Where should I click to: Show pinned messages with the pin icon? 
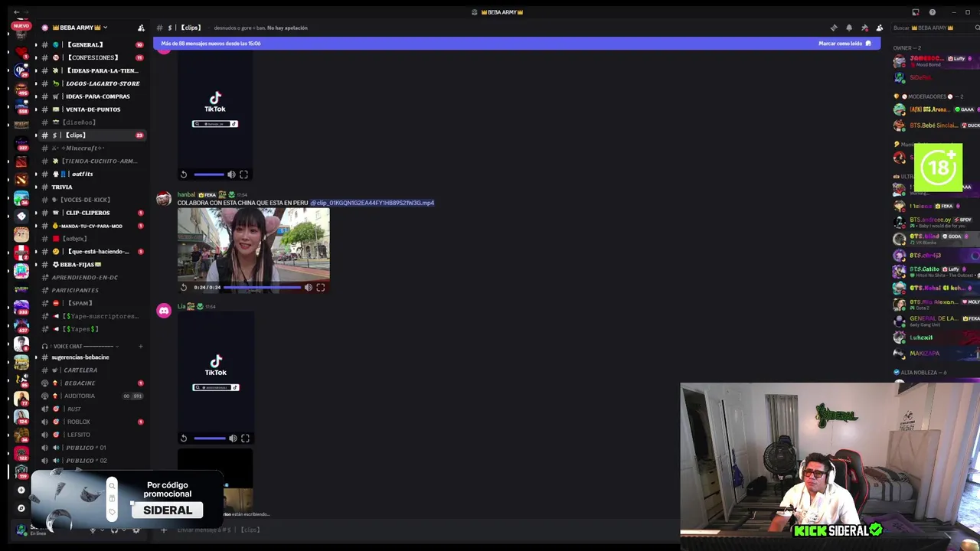(x=864, y=28)
